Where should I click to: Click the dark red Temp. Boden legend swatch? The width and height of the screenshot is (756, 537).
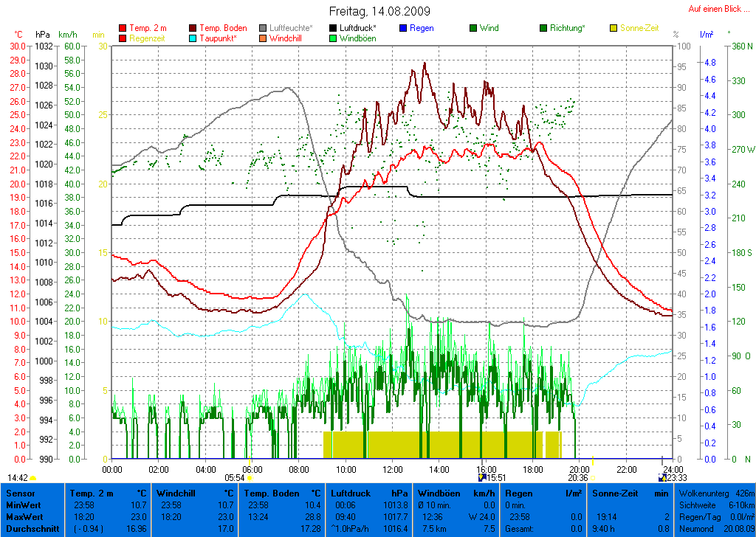pos(193,28)
